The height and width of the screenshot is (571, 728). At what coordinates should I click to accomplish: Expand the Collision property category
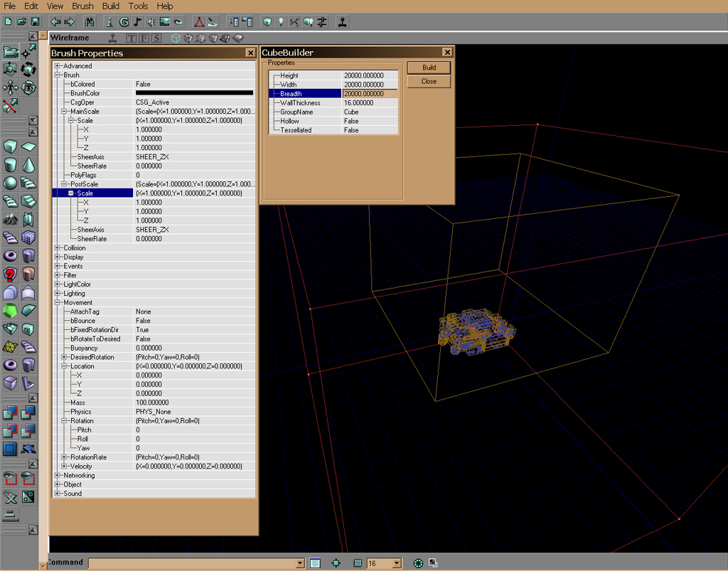point(57,248)
